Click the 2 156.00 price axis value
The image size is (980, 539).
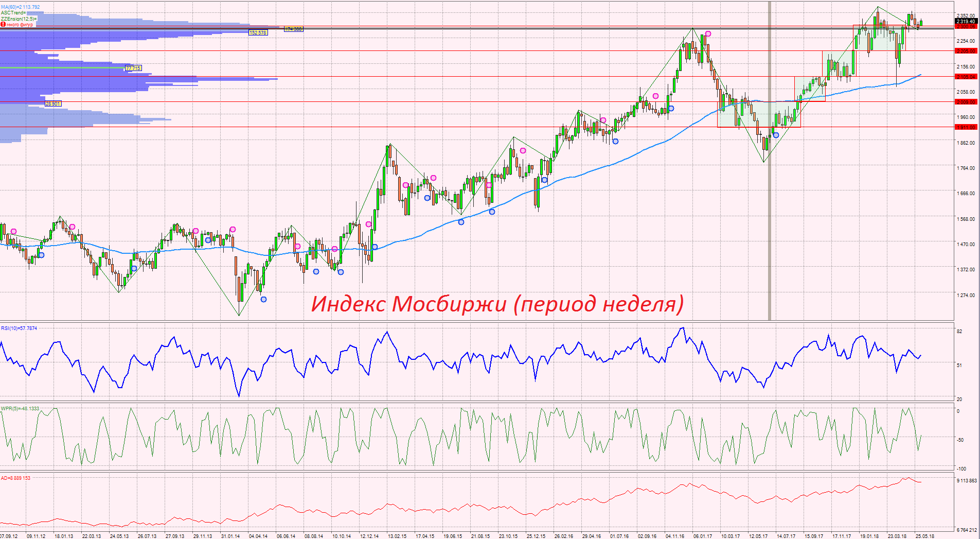[966, 66]
